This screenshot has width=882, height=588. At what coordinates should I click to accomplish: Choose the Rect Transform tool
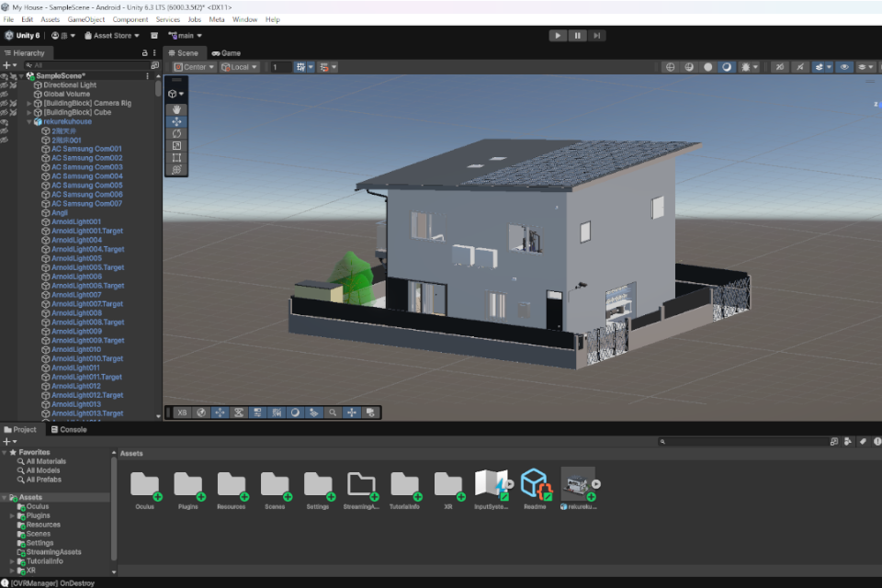tap(175, 157)
